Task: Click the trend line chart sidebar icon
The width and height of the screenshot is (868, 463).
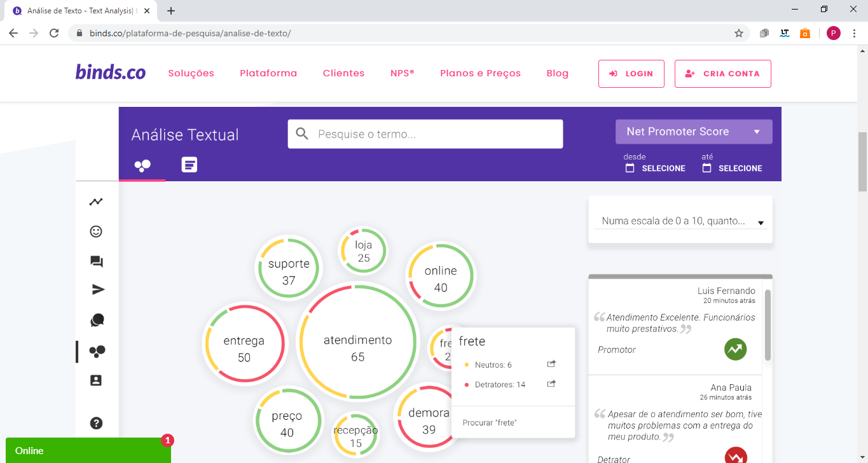Action: (96, 202)
